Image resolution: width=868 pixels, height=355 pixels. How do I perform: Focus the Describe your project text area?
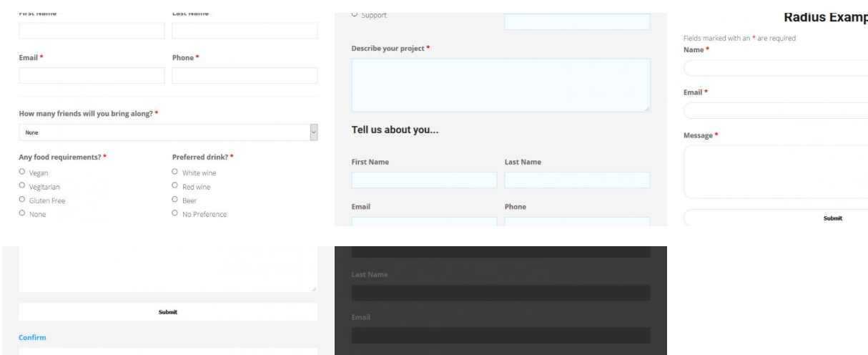click(500, 84)
